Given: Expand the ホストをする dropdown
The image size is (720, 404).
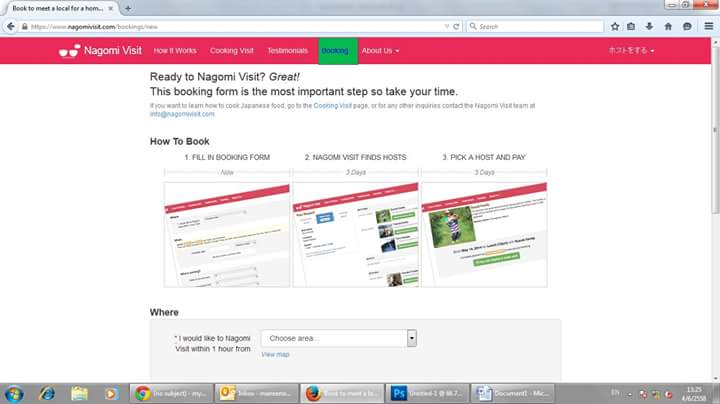Looking at the screenshot, I should (631, 50).
